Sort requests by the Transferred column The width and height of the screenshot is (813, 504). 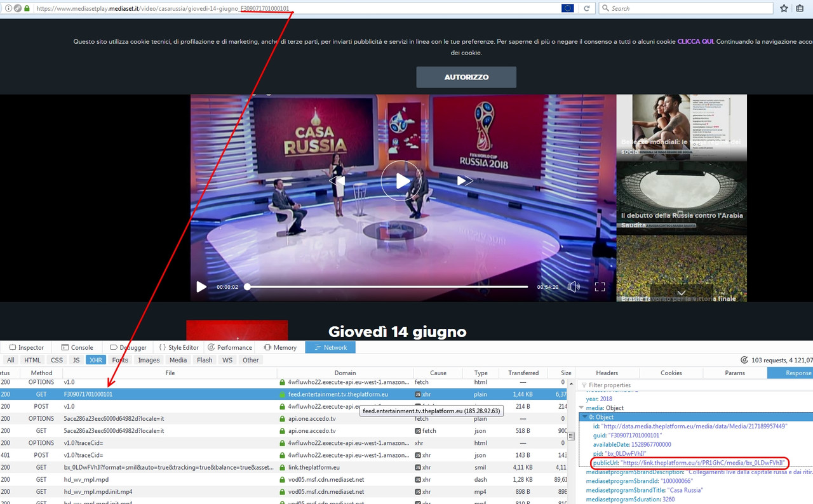pyautogui.click(x=523, y=373)
